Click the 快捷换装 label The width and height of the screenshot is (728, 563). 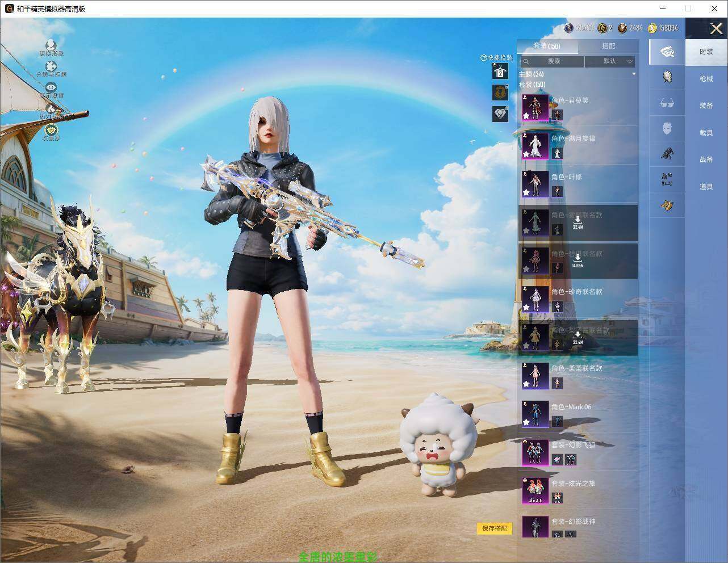click(x=500, y=58)
